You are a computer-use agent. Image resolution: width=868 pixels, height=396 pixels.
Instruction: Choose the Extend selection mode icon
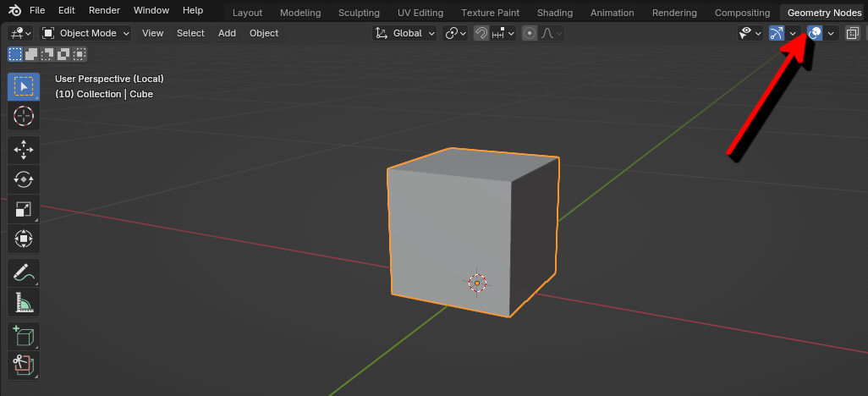point(31,53)
